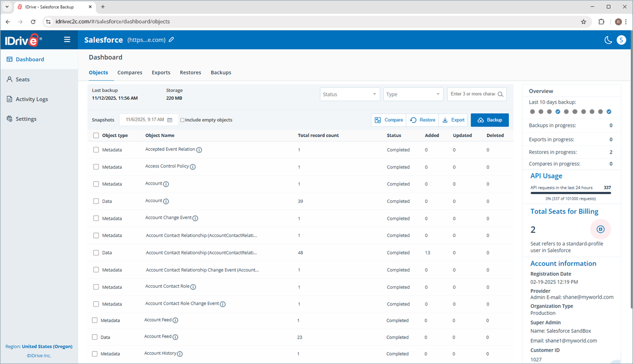
Task: Tick Account Change Event checkbox
Action: (96, 218)
